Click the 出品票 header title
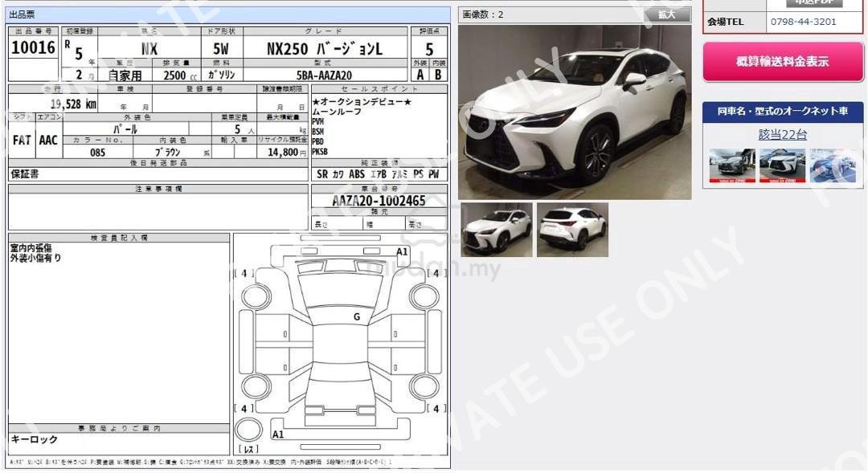 (22, 15)
